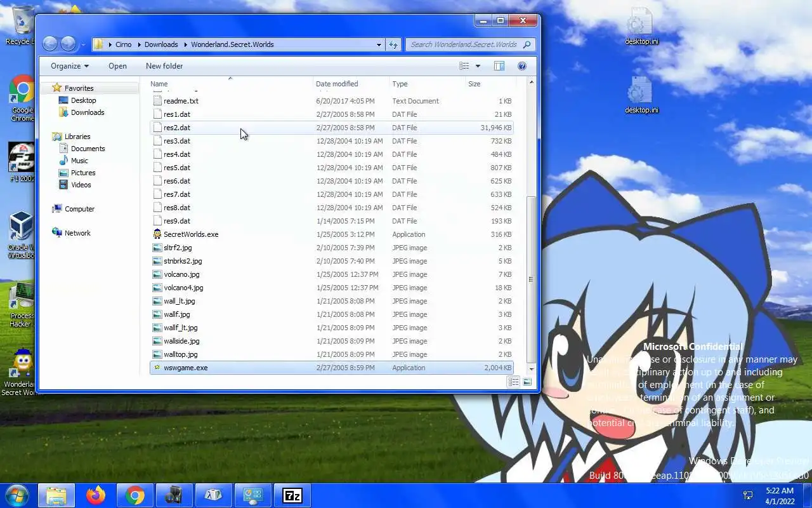Image resolution: width=812 pixels, height=508 pixels.
Task: Refresh the folder with the refresh icon
Action: tap(393, 44)
